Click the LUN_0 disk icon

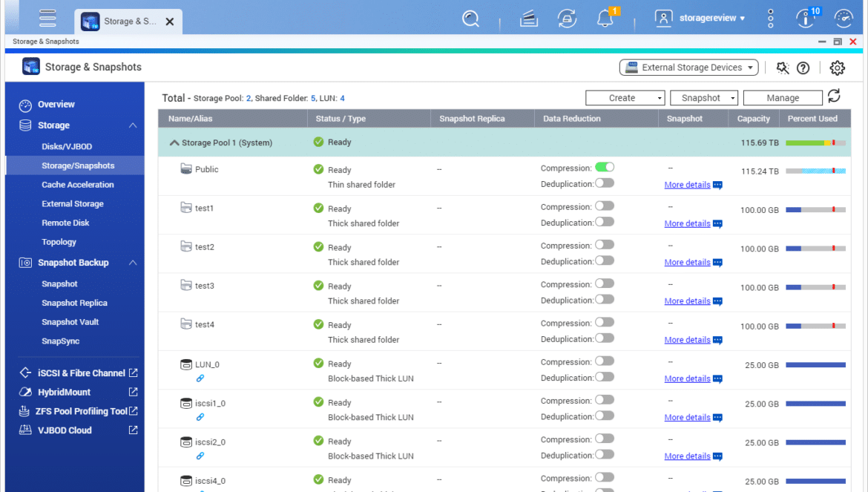[186, 364]
